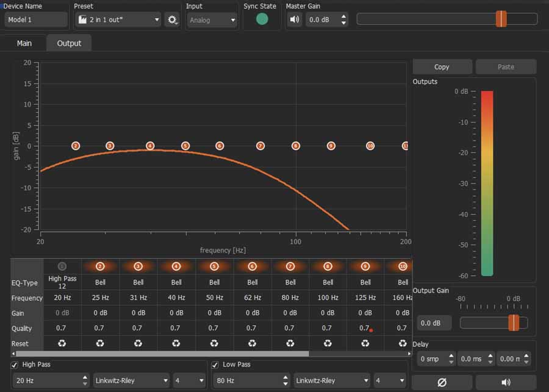Reset the 50 Hz Bell band
This screenshot has height=392, width=549.
214,343
